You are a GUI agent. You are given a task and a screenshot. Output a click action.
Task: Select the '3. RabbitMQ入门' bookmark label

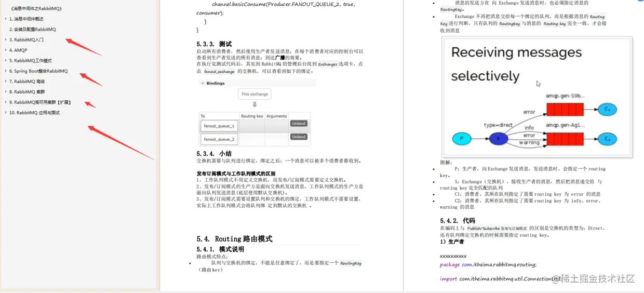point(26,40)
